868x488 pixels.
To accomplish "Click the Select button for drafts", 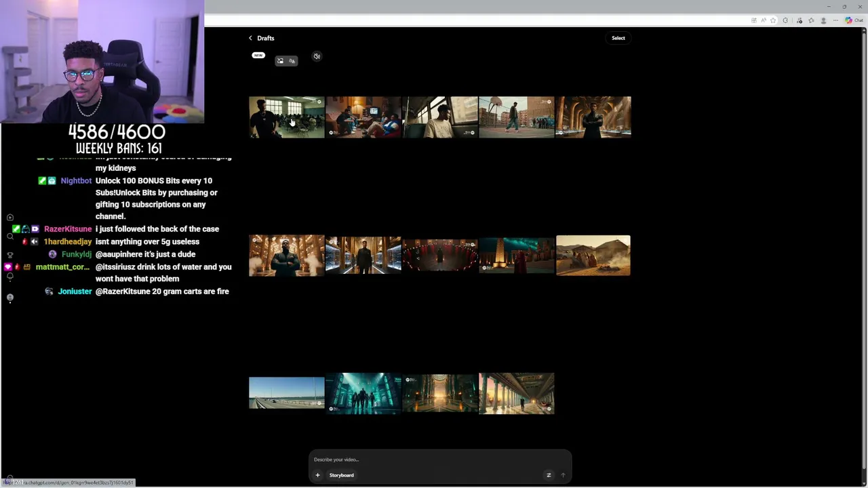I will (x=618, y=38).
